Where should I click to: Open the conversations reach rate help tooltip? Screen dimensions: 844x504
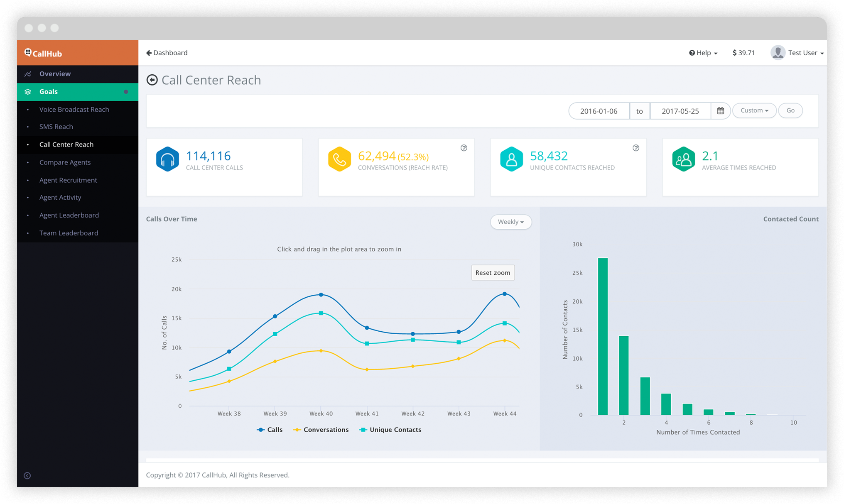464,148
